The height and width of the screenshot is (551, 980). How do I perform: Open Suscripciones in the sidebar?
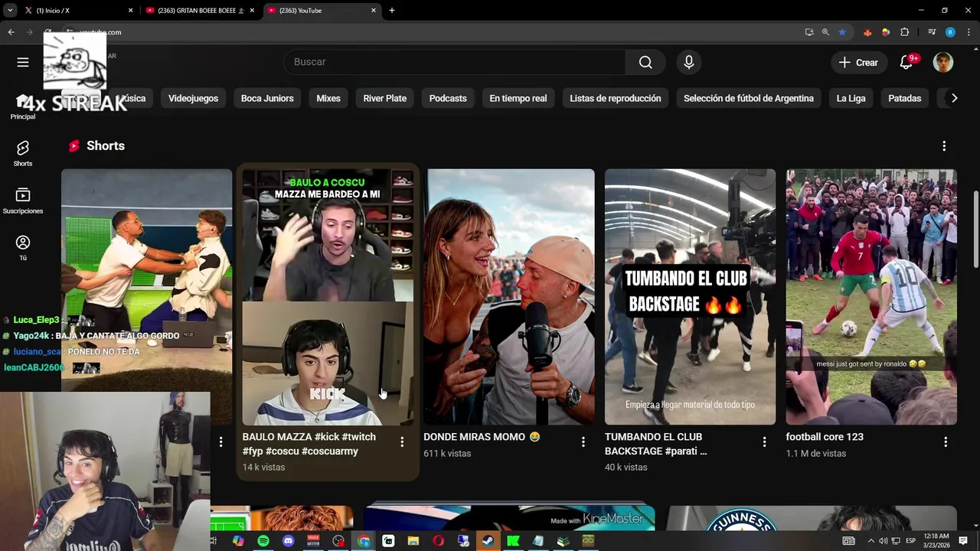pos(23,201)
